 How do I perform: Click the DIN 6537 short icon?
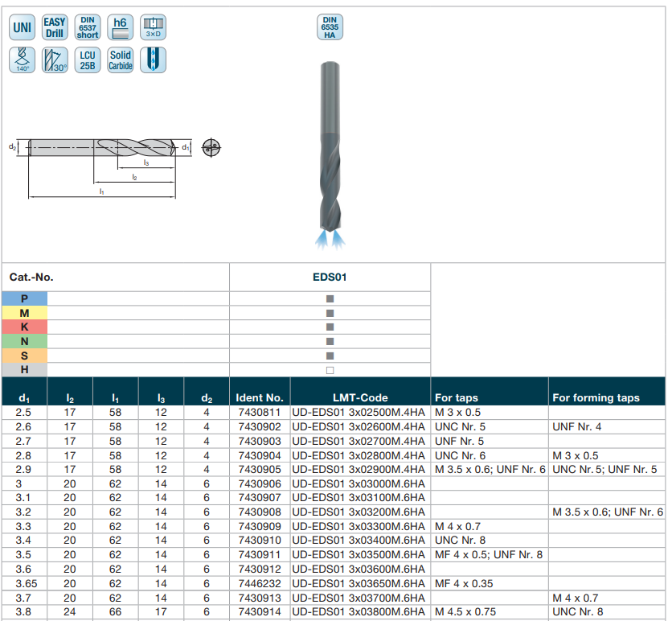point(88,27)
